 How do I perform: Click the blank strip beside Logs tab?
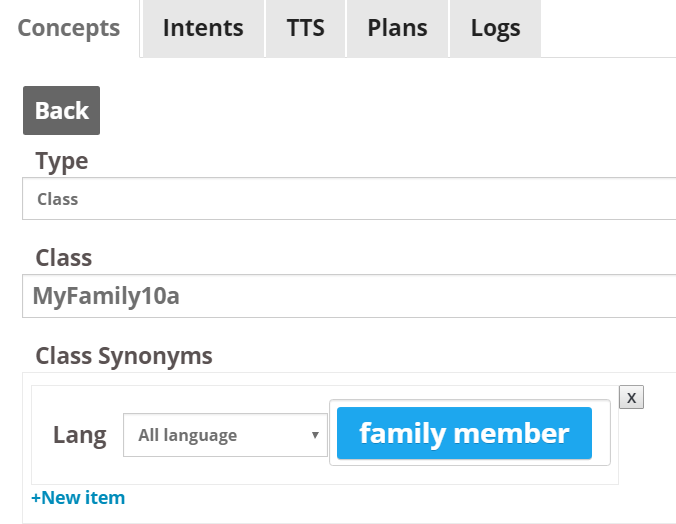[x=608, y=28]
